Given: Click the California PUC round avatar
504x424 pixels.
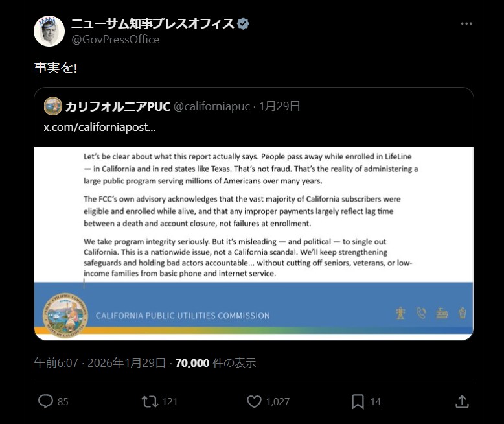Looking at the screenshot, I should pyautogui.click(x=53, y=106).
